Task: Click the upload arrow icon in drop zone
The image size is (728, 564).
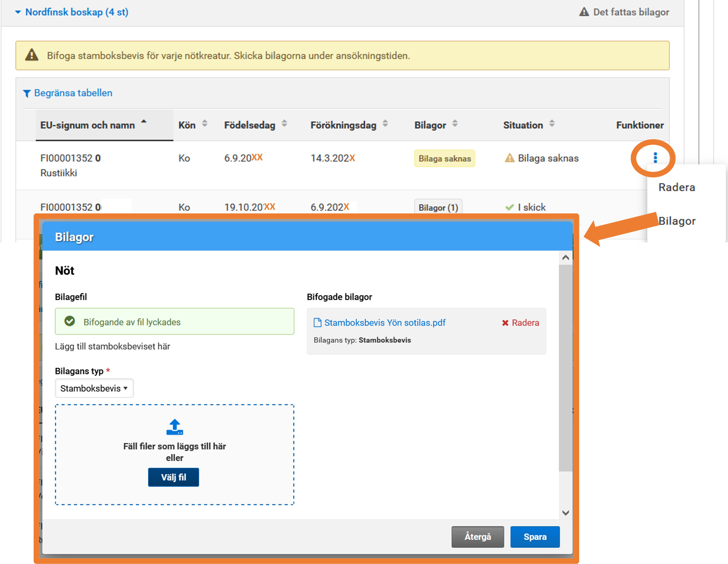Action: tap(174, 427)
